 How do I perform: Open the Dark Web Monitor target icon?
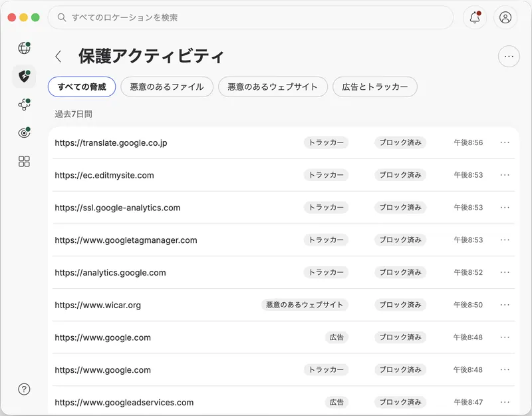click(24, 132)
